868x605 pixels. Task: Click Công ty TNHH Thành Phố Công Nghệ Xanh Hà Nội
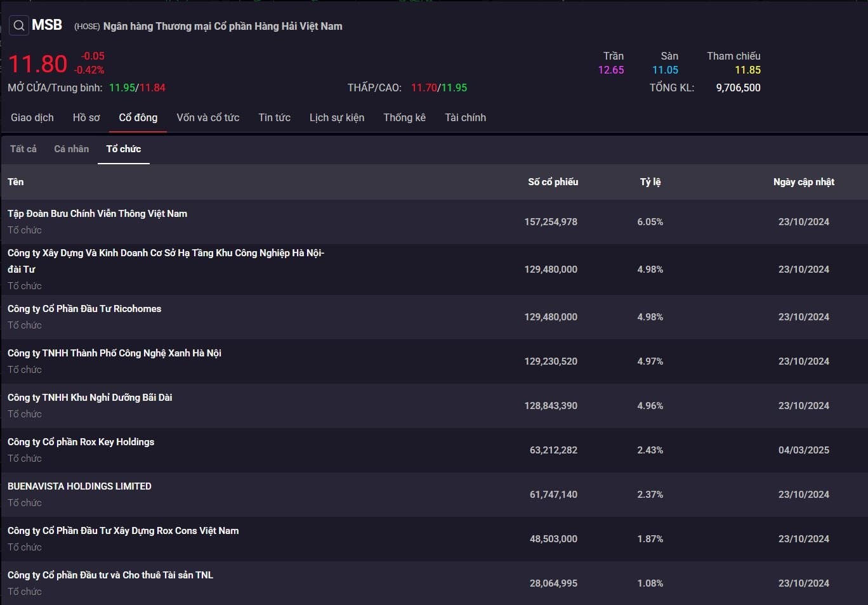114,353
